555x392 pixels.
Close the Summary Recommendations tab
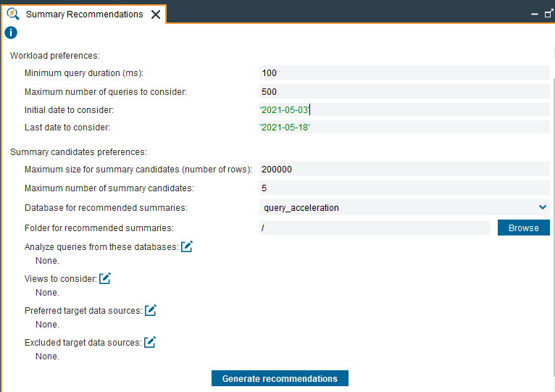click(x=156, y=14)
